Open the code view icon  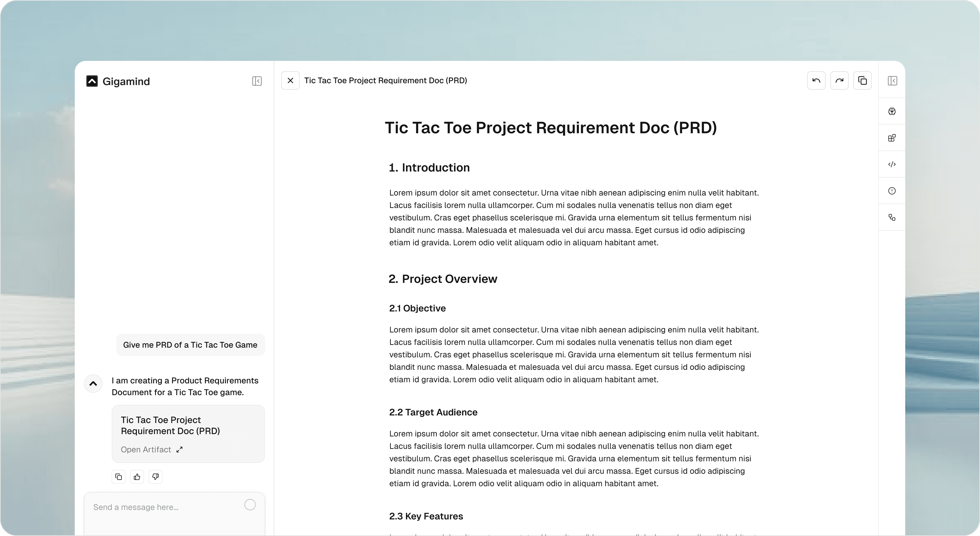point(892,164)
